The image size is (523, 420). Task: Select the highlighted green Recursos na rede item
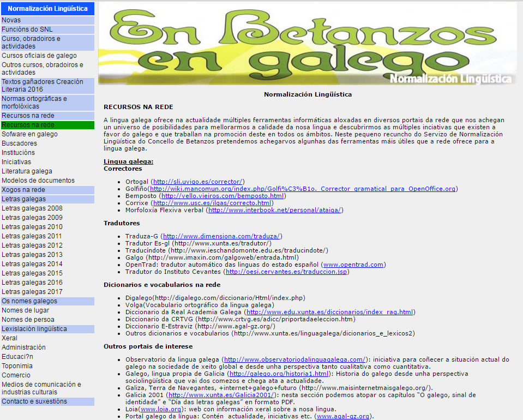(28, 125)
